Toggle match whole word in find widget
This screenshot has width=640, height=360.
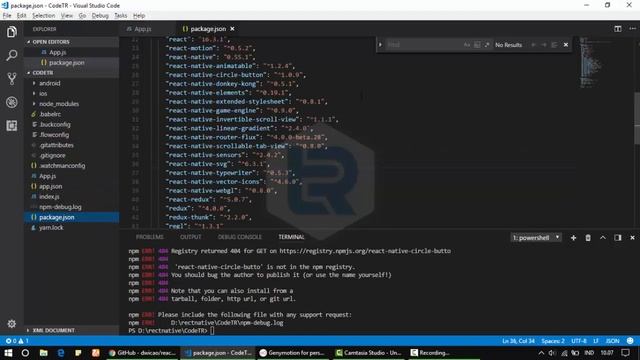(x=477, y=44)
